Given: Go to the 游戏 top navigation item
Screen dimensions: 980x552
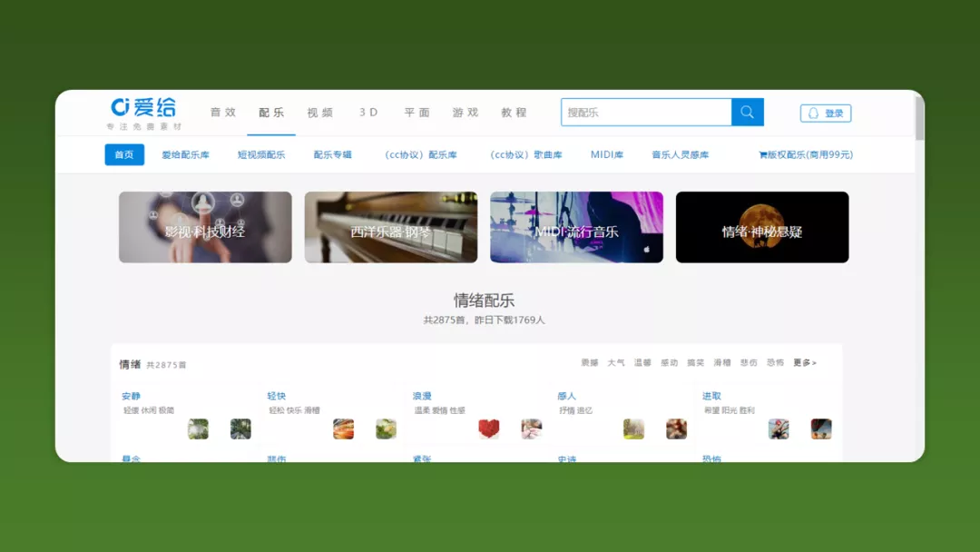Looking at the screenshot, I should pos(465,113).
